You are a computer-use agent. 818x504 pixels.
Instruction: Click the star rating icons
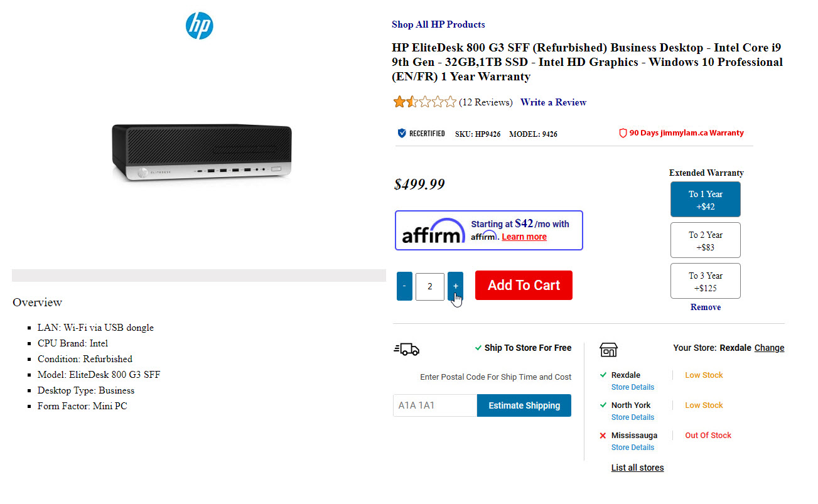click(x=424, y=102)
